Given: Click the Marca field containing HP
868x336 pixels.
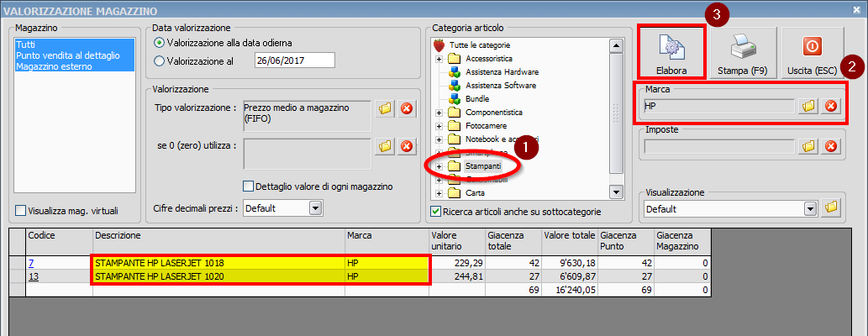Looking at the screenshot, I should click(x=719, y=106).
